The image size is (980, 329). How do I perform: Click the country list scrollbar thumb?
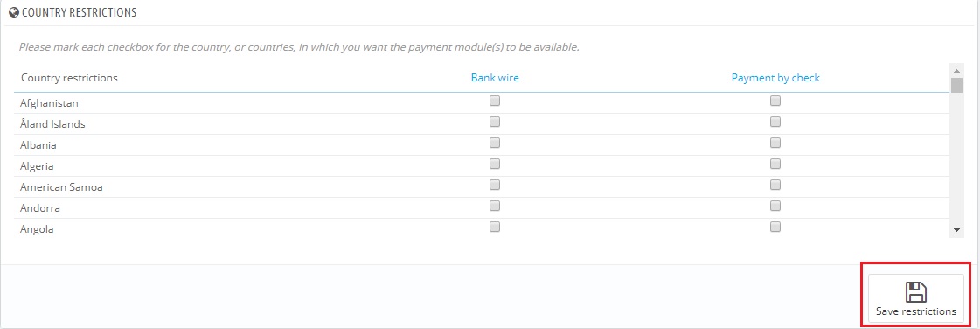click(x=956, y=85)
